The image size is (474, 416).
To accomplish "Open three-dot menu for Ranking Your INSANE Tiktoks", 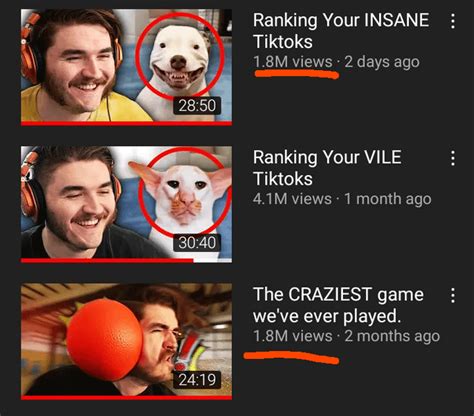I will tap(452, 21).
